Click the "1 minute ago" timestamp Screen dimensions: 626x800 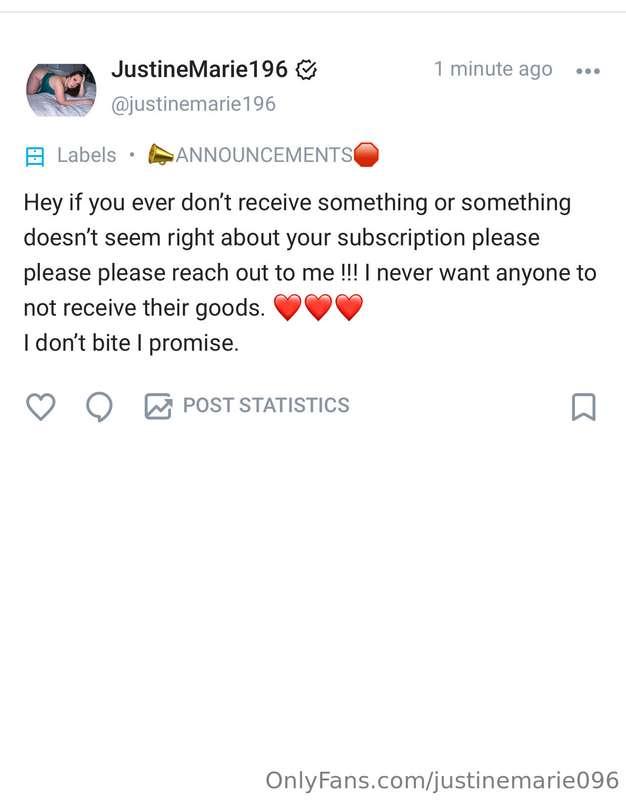(x=492, y=69)
